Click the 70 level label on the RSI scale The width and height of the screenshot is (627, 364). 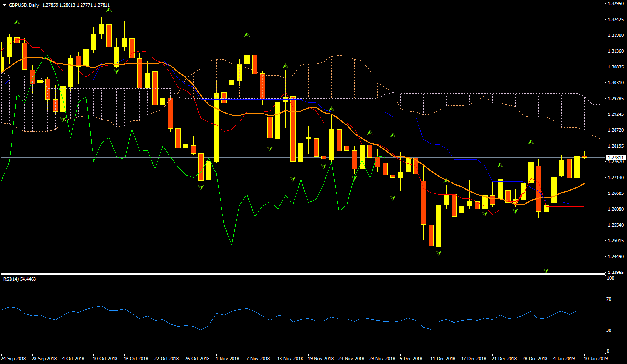[x=609, y=299]
